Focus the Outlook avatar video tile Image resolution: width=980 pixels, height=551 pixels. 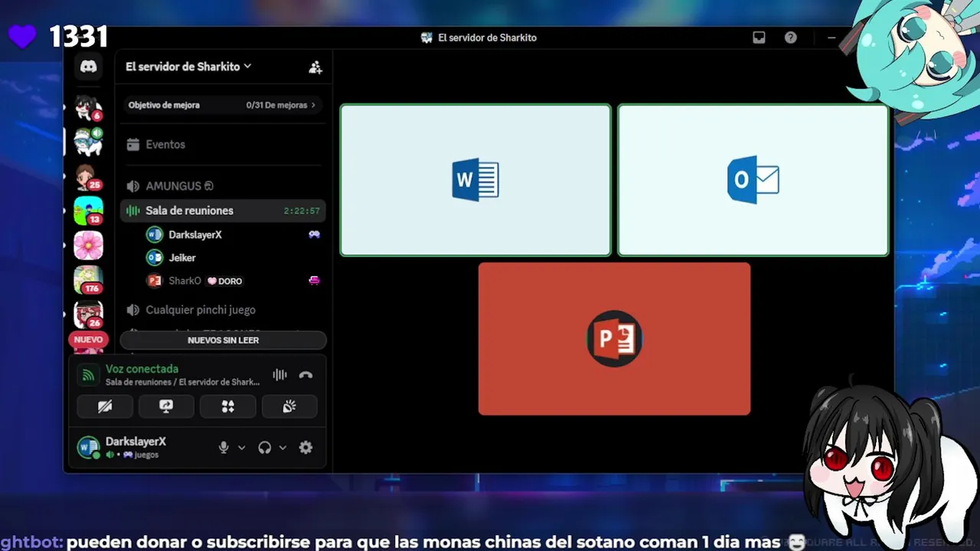tap(753, 180)
